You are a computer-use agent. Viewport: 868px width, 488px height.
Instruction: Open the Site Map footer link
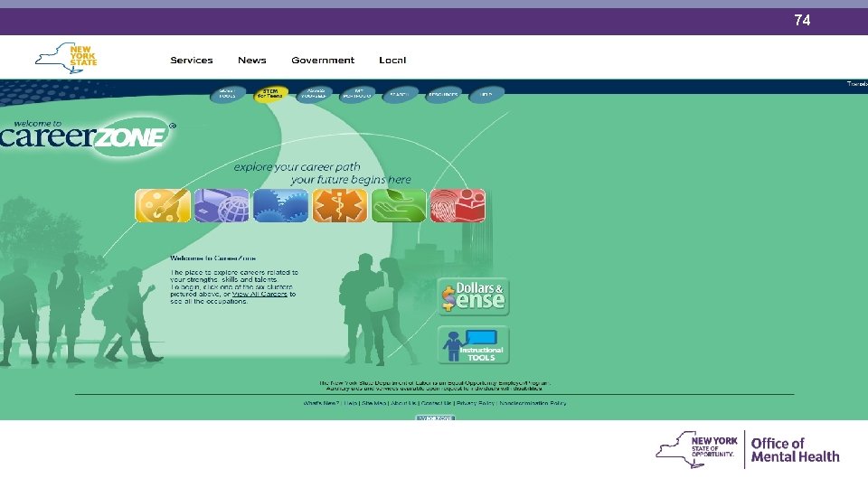click(x=373, y=403)
